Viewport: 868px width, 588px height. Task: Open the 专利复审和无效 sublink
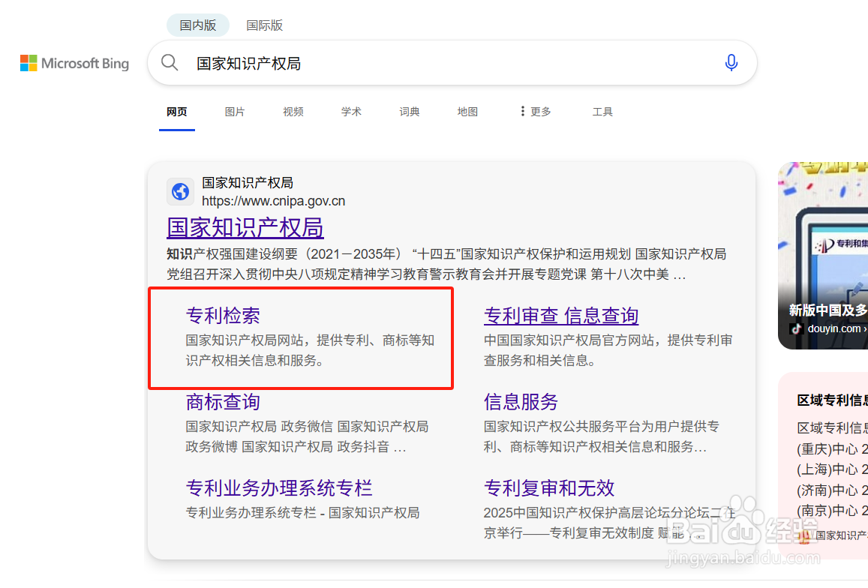tap(548, 488)
